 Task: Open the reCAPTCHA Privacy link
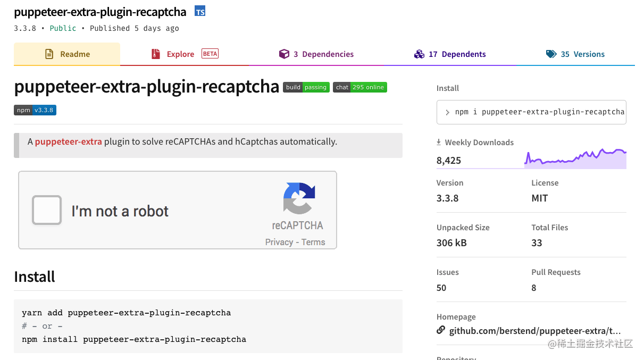pyautogui.click(x=279, y=242)
